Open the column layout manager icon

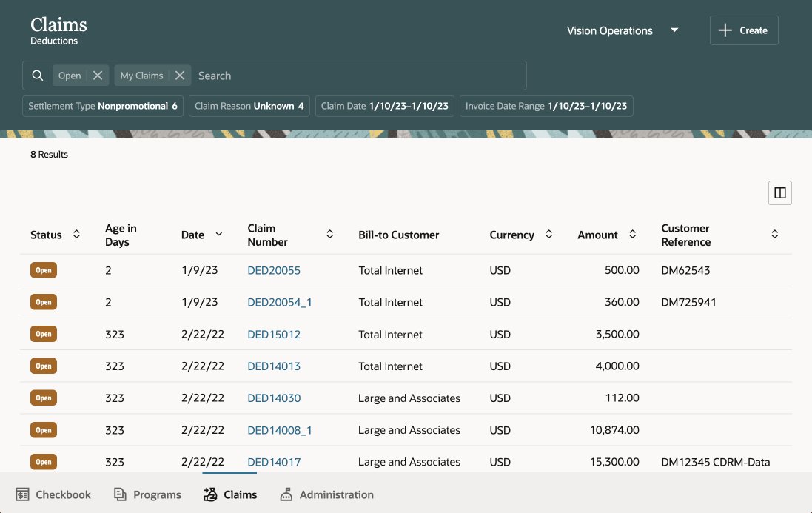coord(779,192)
